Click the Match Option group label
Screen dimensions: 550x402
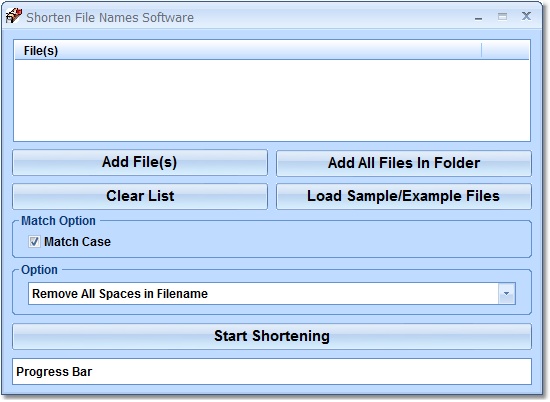pyautogui.click(x=58, y=221)
